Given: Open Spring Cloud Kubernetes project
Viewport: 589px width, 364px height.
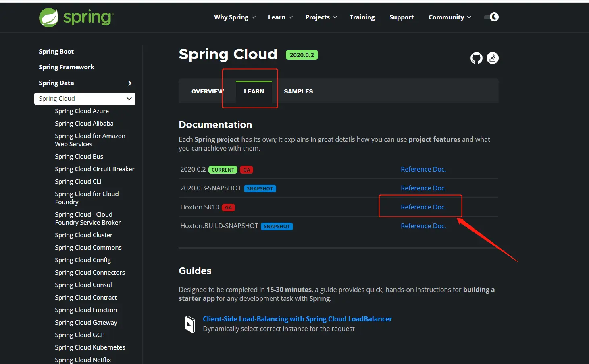Looking at the screenshot, I should tap(90, 347).
